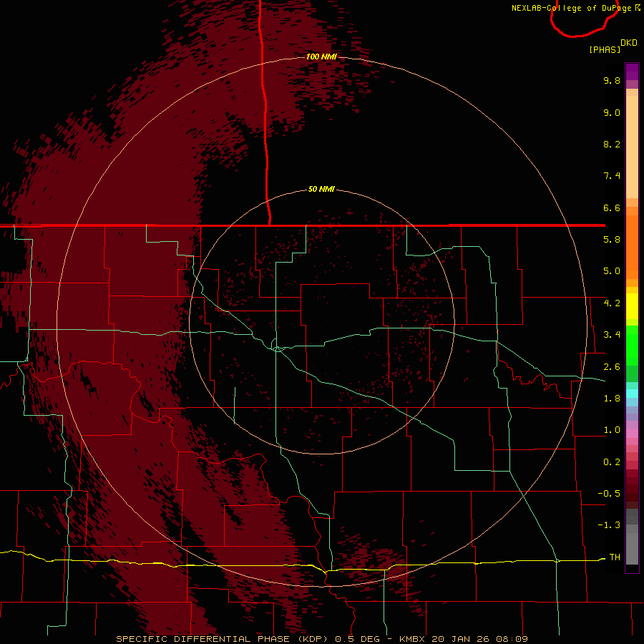Click the 2.6 scale value
Image resolution: width=644 pixels, height=644 pixels.
612,367
